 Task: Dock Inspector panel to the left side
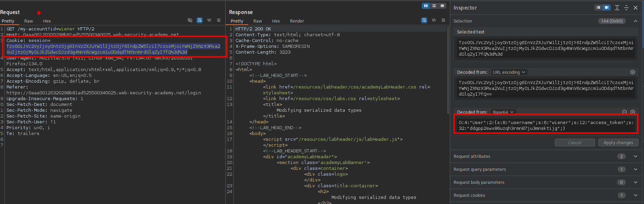(598, 8)
